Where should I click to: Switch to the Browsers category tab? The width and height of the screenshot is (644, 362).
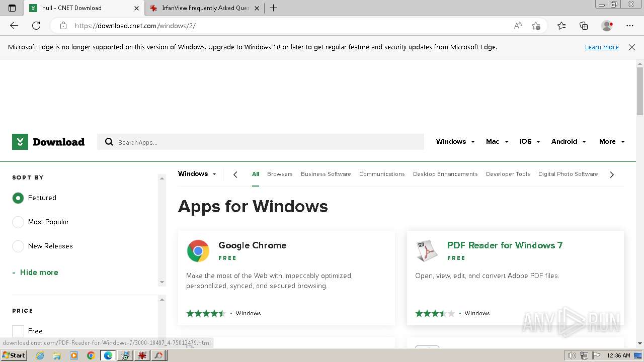[x=280, y=174]
